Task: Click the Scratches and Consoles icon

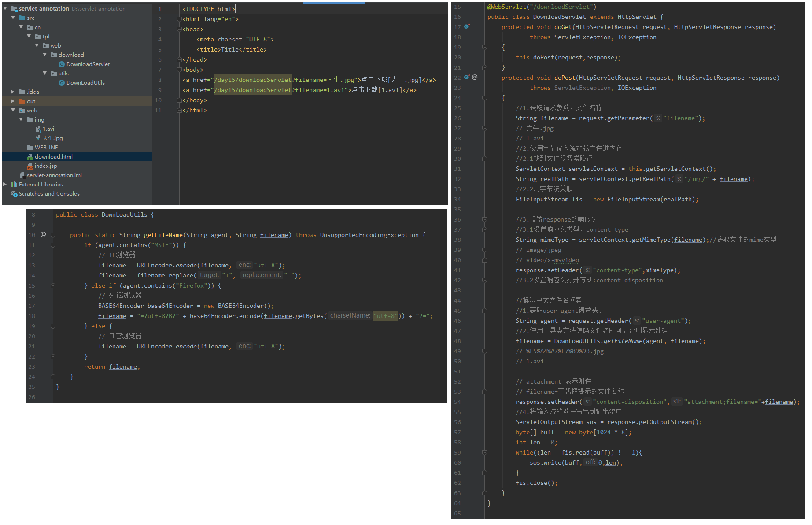Action: tap(14, 194)
